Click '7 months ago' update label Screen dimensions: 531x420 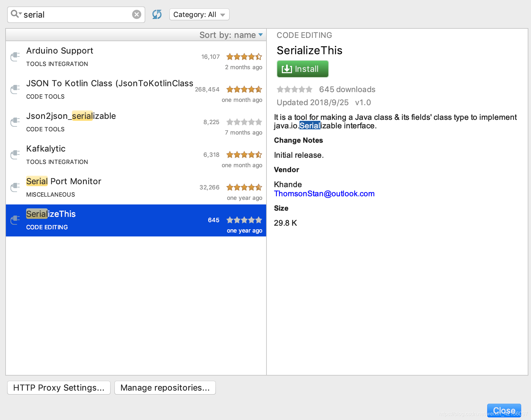coord(244,133)
